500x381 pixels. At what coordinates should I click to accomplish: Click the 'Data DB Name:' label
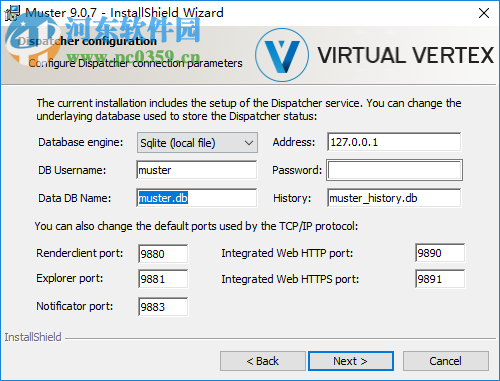pos(74,198)
